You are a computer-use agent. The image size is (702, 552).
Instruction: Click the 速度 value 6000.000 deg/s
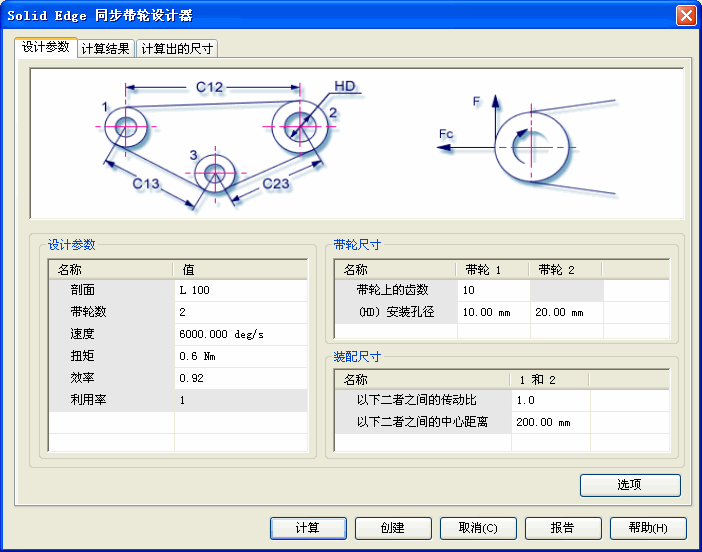240,334
